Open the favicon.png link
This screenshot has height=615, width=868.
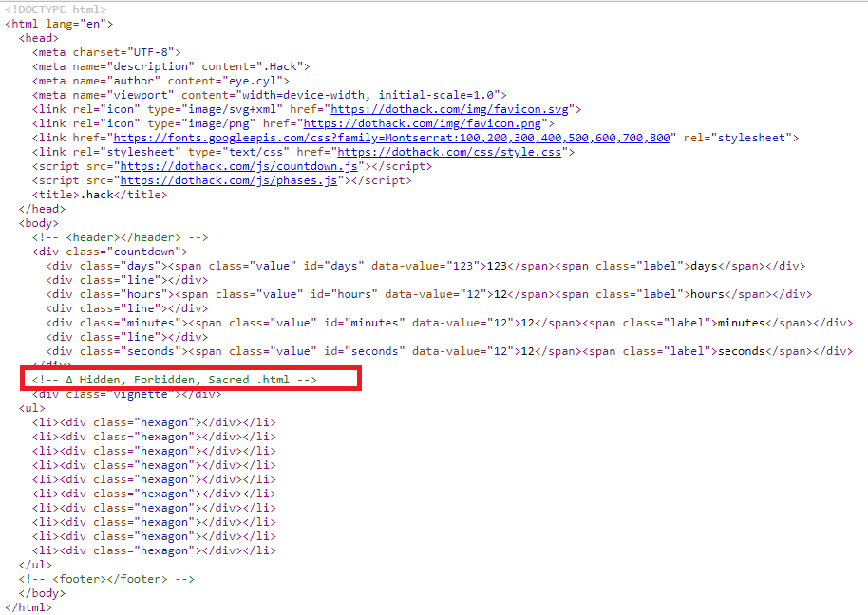click(x=423, y=123)
